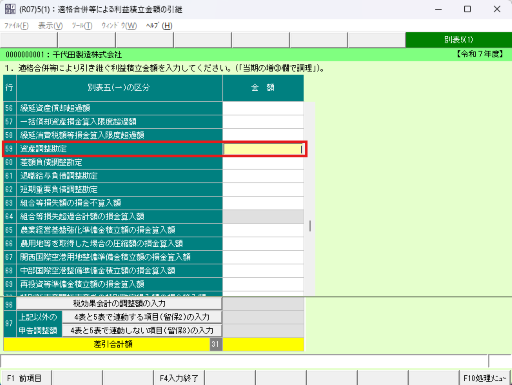Screen dimensions: 512x385
Task: Click the F4入力終了 button
Action: coord(179,378)
